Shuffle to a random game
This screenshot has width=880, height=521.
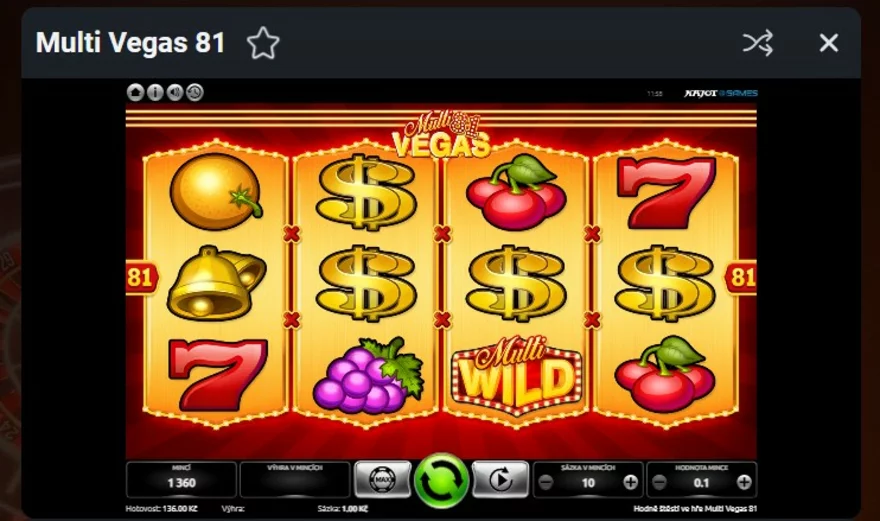click(x=758, y=43)
